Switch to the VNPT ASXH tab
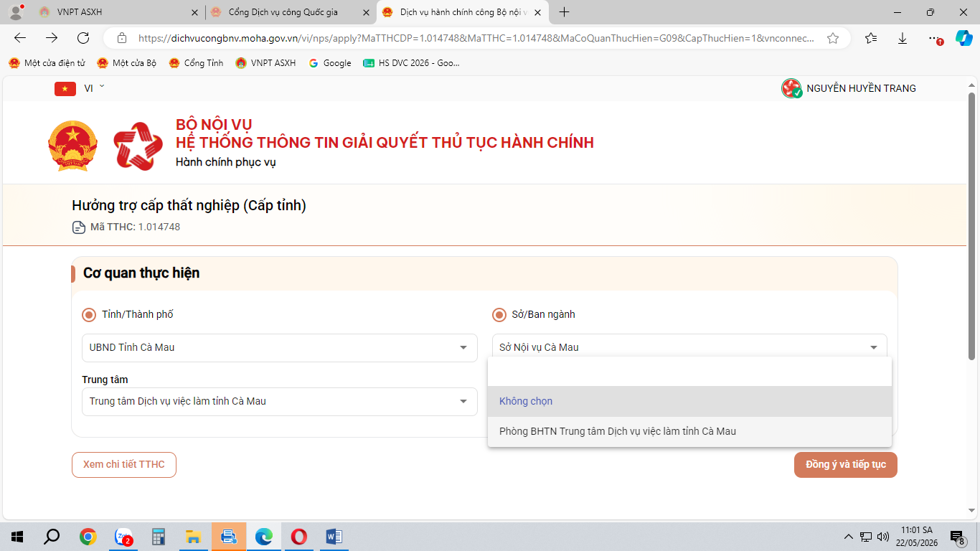Screen dimensions: 980x551 (x=118, y=12)
